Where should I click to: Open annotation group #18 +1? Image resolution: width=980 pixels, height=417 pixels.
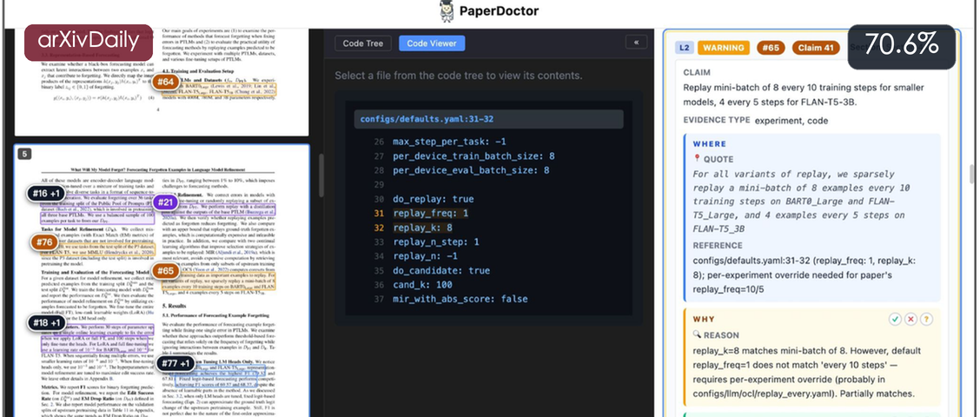pos(46,323)
